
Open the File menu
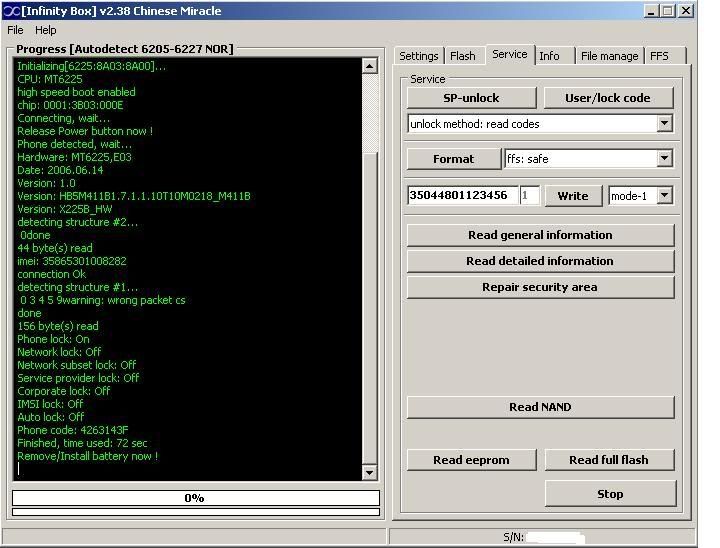15,30
